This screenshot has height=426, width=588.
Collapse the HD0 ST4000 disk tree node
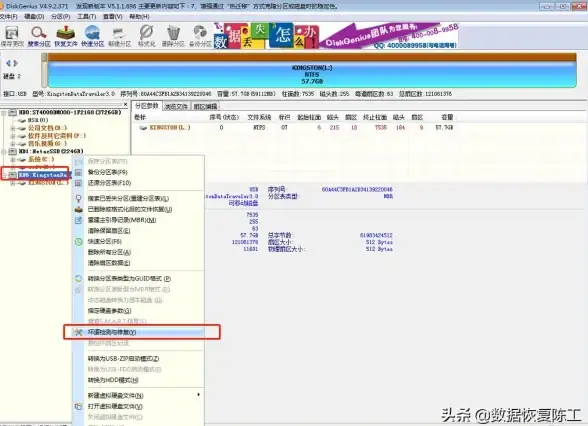click(x=3, y=112)
